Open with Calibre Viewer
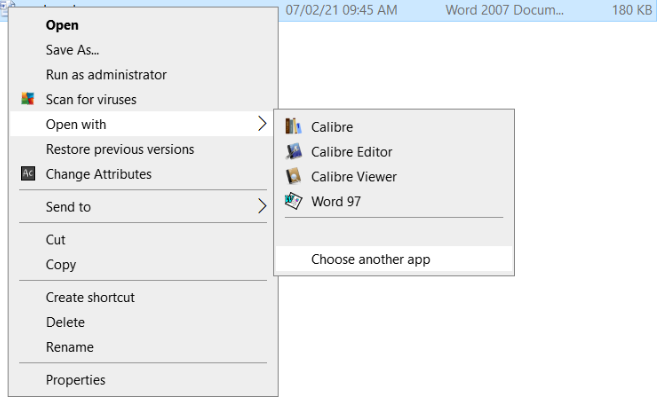The image size is (660, 411). pyautogui.click(x=354, y=177)
